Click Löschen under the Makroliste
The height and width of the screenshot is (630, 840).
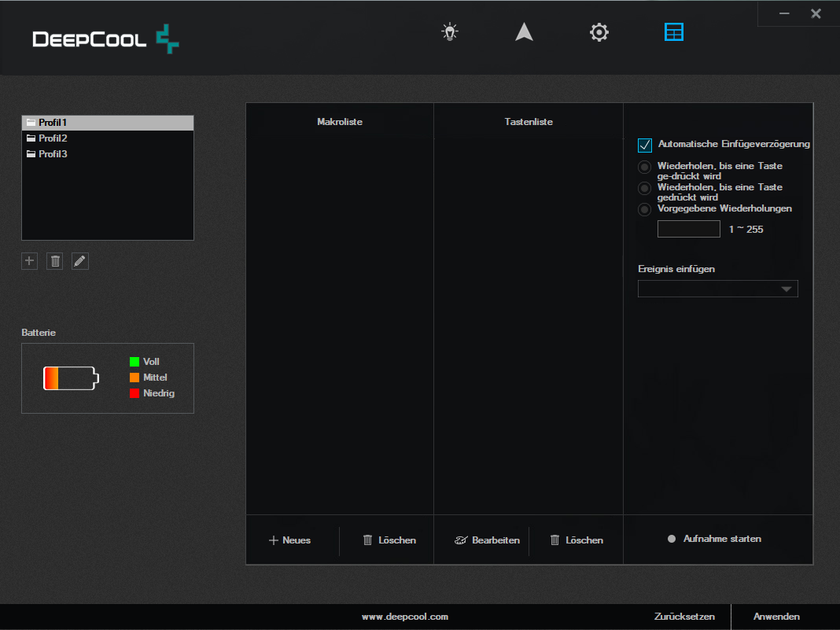coord(389,540)
